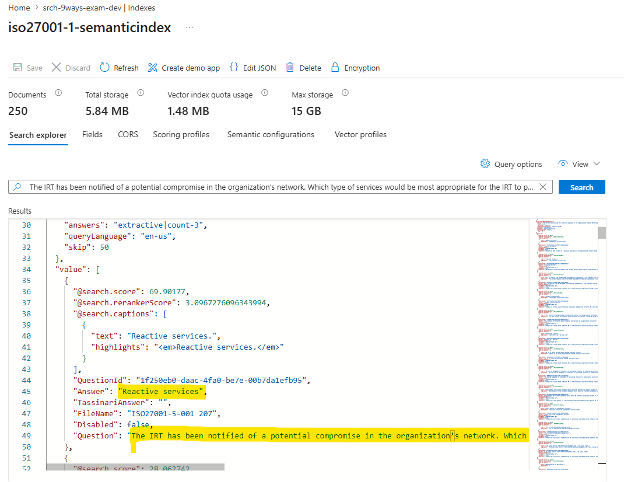
Task: Click the queryLanguage "en-us" value
Action: 156,236
